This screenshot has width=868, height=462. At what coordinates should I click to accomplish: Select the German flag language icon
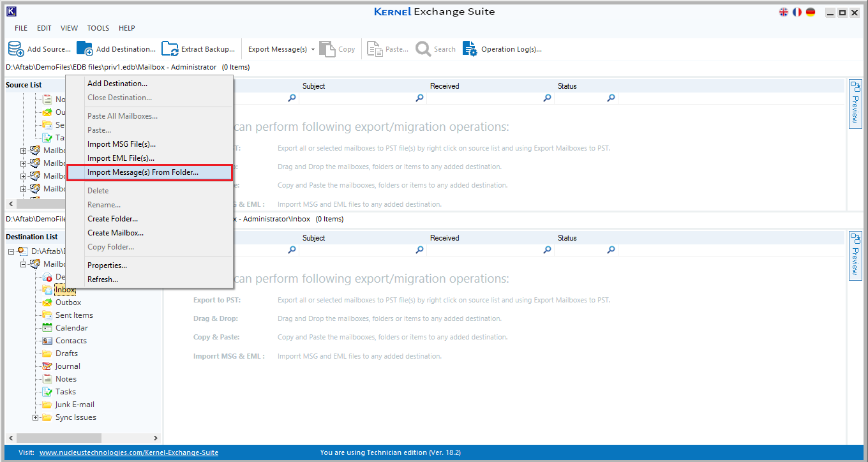pos(811,12)
